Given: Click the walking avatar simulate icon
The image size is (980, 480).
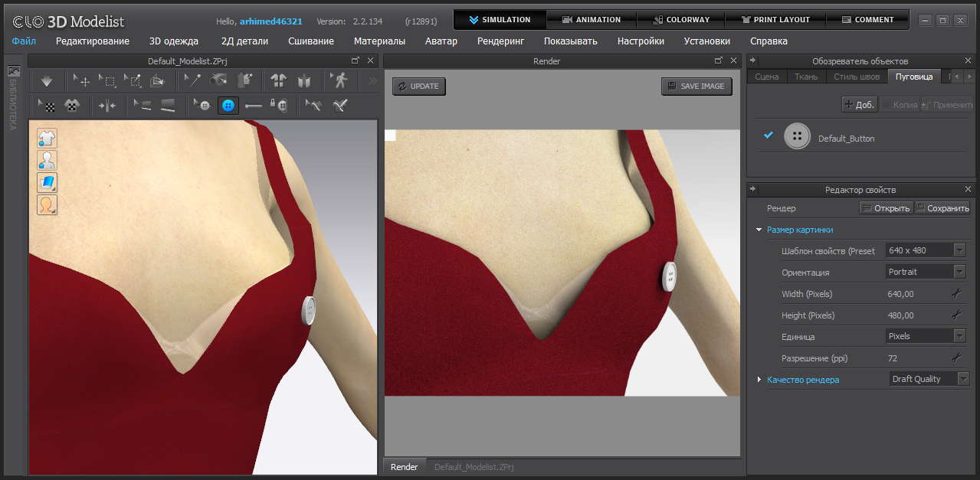Looking at the screenshot, I should 339,80.
